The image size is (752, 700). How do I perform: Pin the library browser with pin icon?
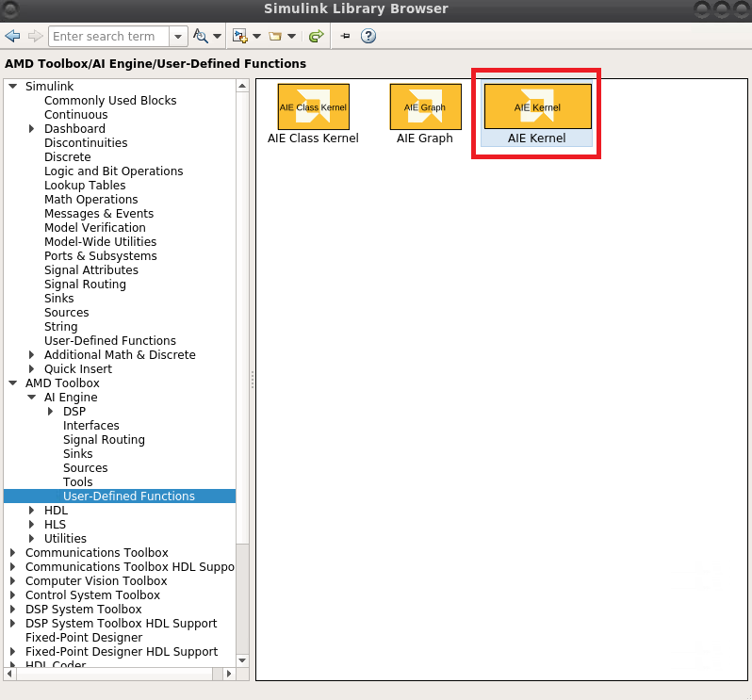pyautogui.click(x=345, y=37)
